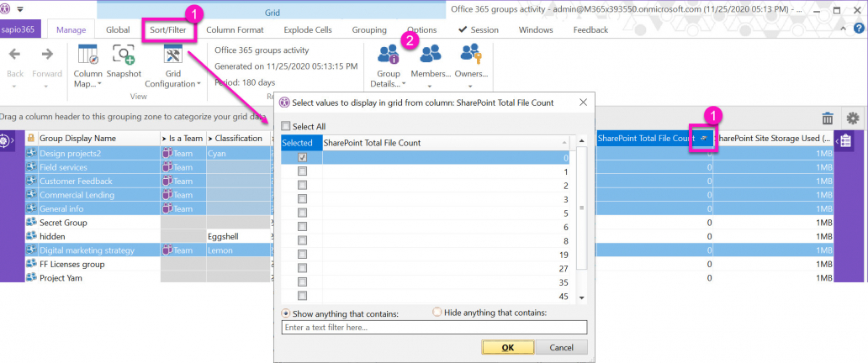Focus the text filter input field
868x363 pixels.
pos(434,328)
